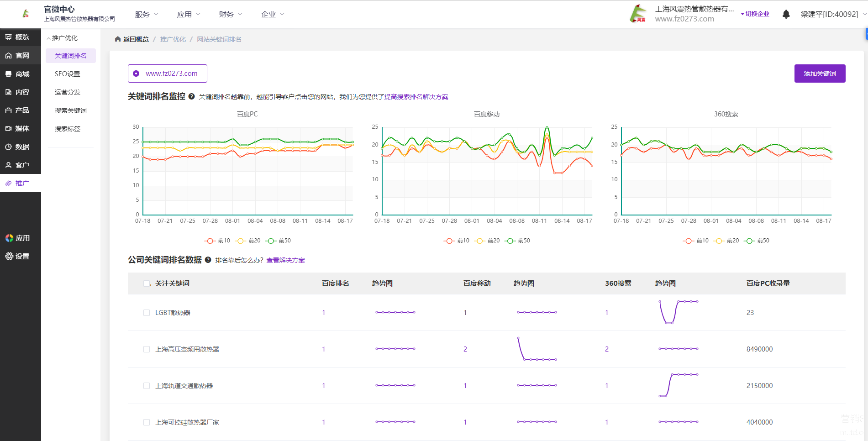The image size is (868, 441).
Task: Open the 财务 dropdown in top bar
Action: pyautogui.click(x=231, y=14)
